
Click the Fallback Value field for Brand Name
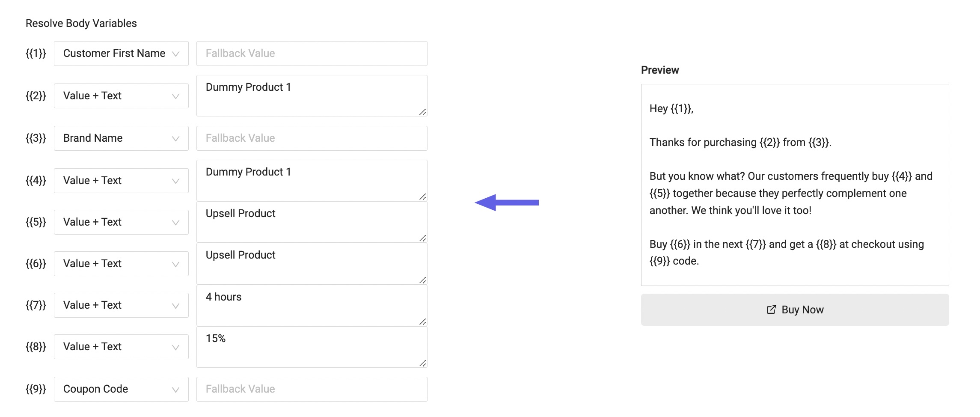[x=312, y=138]
